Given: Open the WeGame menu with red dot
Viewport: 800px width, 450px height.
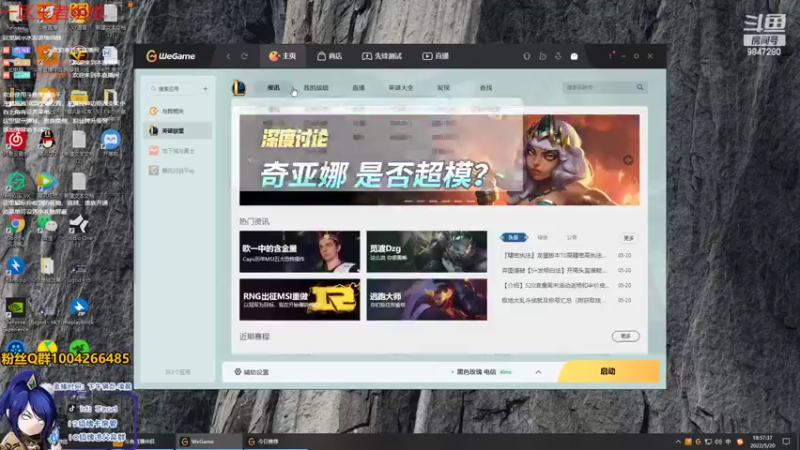Looking at the screenshot, I should tap(611, 55).
